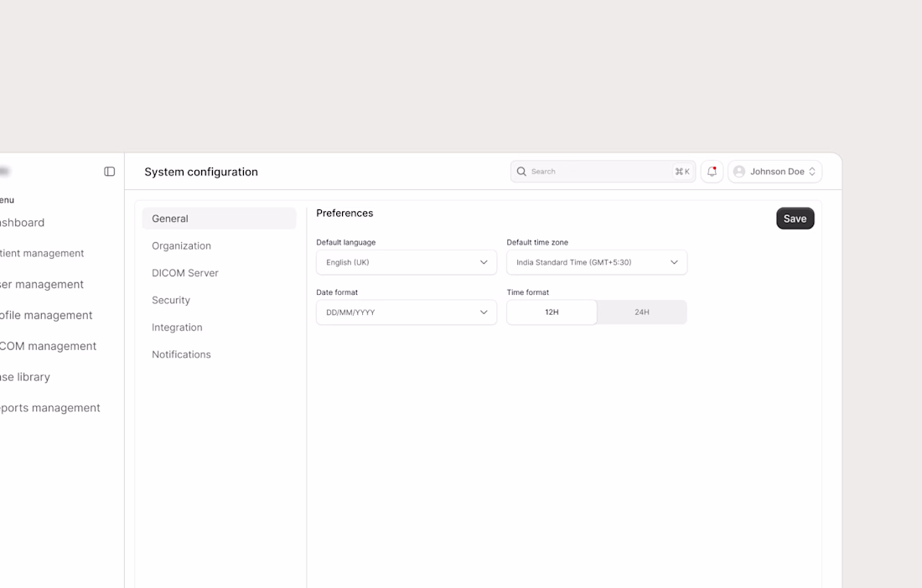Click the System configuration page title
Image resolution: width=922 pixels, height=588 pixels.
(201, 172)
